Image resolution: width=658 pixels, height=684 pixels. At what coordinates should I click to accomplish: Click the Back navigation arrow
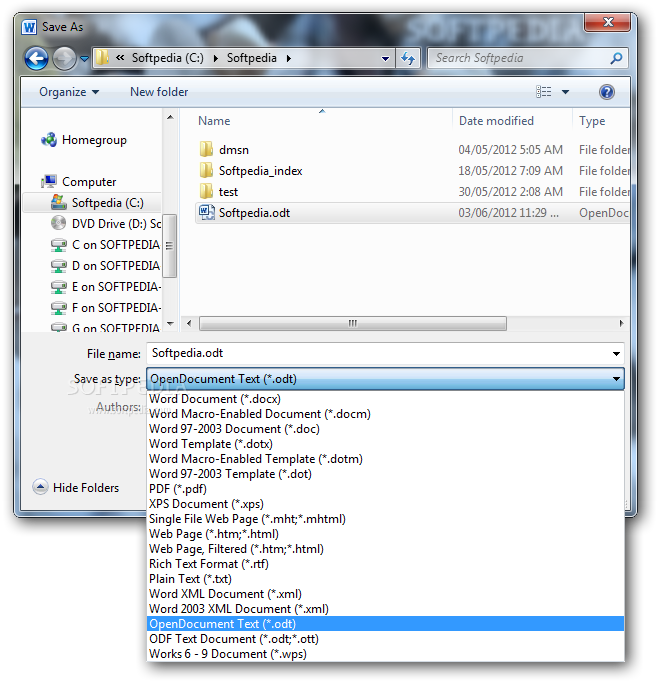click(x=36, y=58)
